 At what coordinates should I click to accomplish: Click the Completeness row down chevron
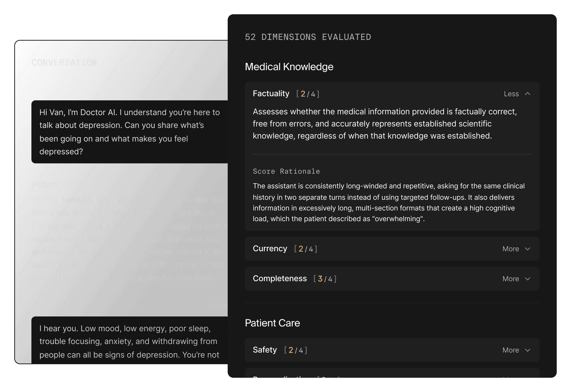click(x=527, y=279)
